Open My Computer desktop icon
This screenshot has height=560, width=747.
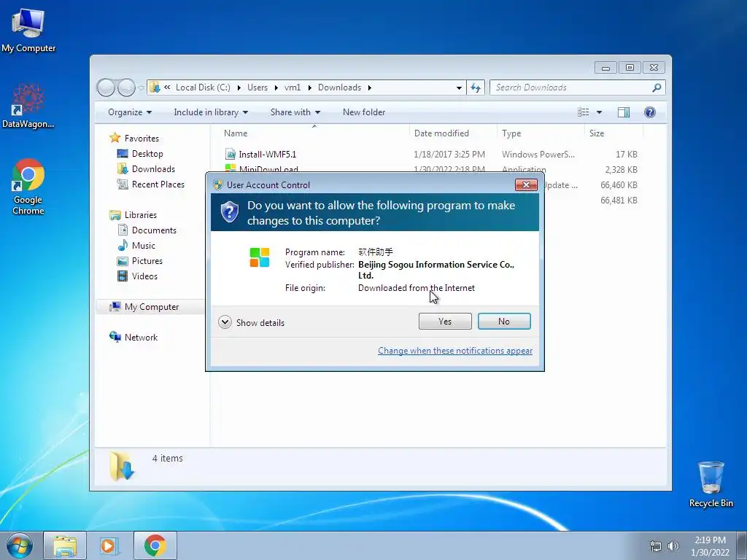click(28, 29)
